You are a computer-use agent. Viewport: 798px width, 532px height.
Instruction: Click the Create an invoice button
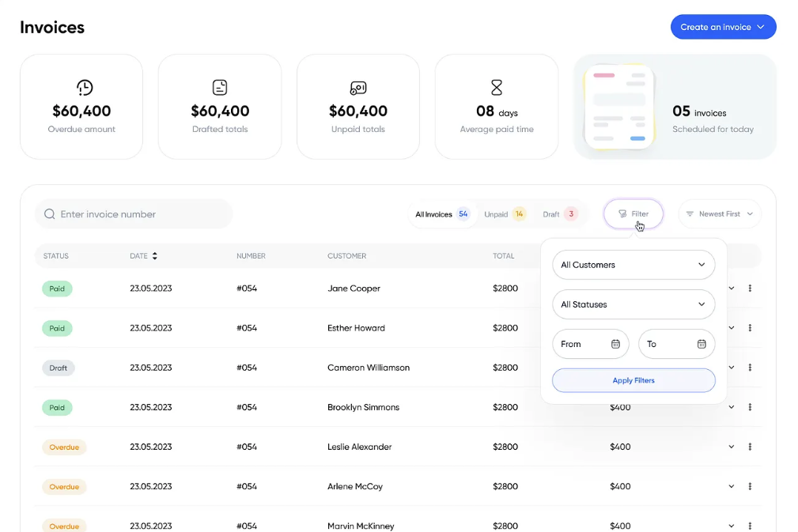click(x=722, y=26)
